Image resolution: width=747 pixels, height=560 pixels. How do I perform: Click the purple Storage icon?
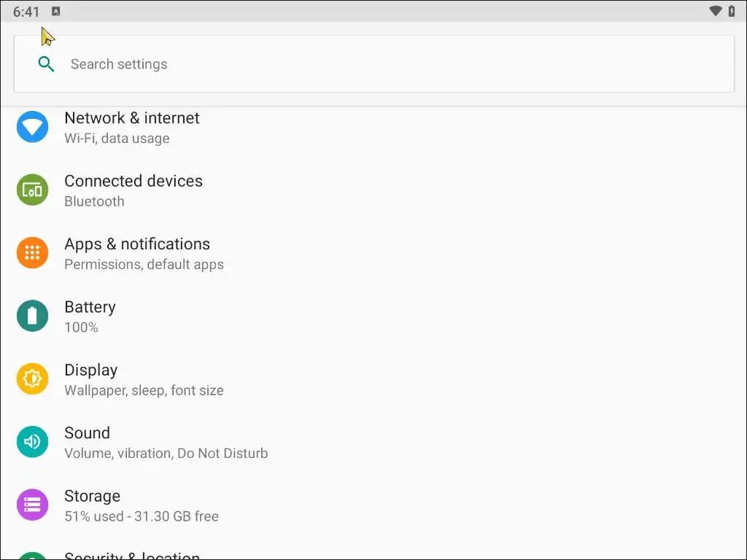[33, 505]
